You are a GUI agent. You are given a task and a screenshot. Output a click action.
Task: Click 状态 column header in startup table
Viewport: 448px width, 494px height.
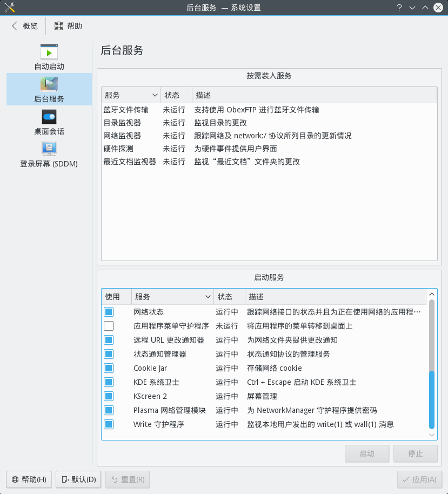point(229,297)
